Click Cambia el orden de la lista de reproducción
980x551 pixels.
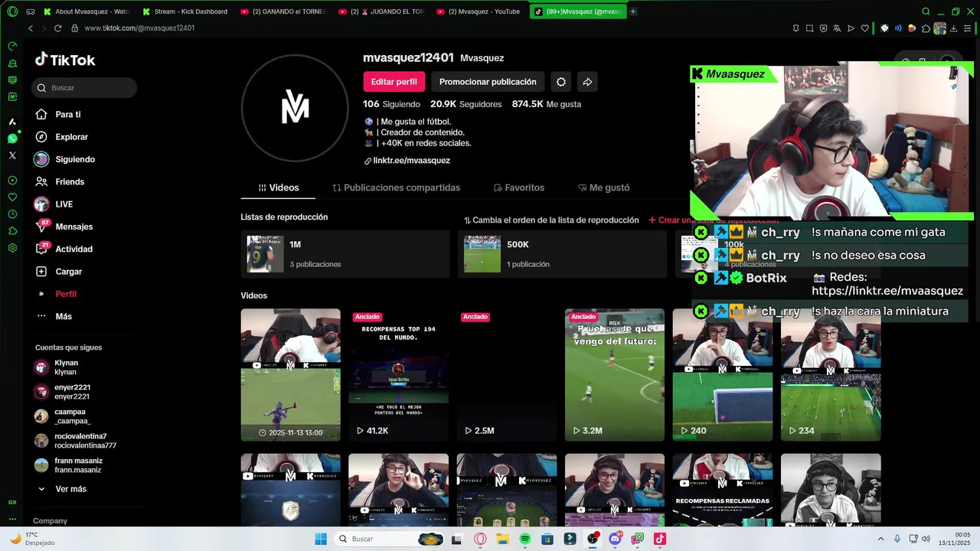tap(551, 220)
